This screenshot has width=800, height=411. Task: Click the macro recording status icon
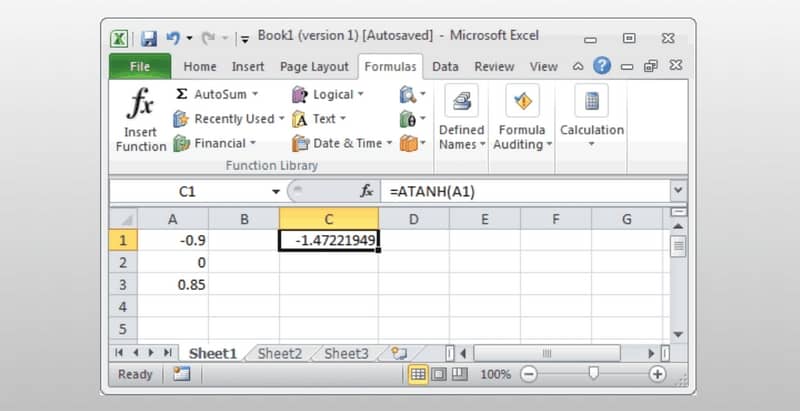pyautogui.click(x=181, y=374)
